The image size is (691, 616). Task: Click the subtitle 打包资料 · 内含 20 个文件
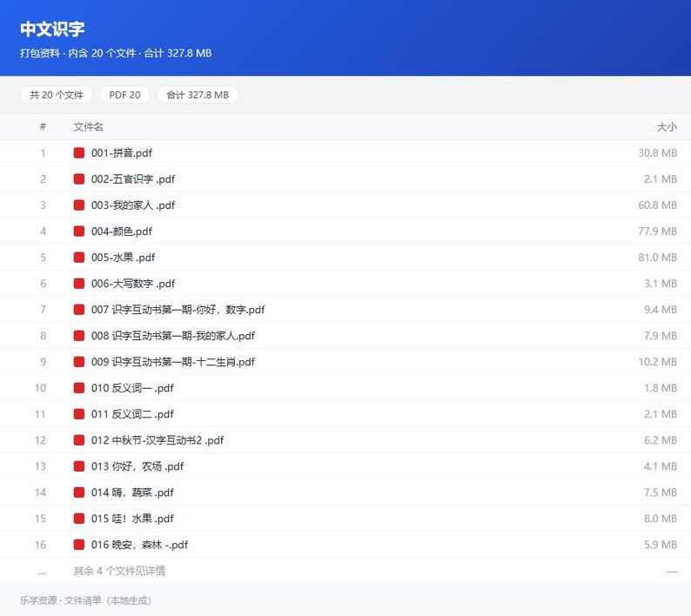[x=78, y=53]
